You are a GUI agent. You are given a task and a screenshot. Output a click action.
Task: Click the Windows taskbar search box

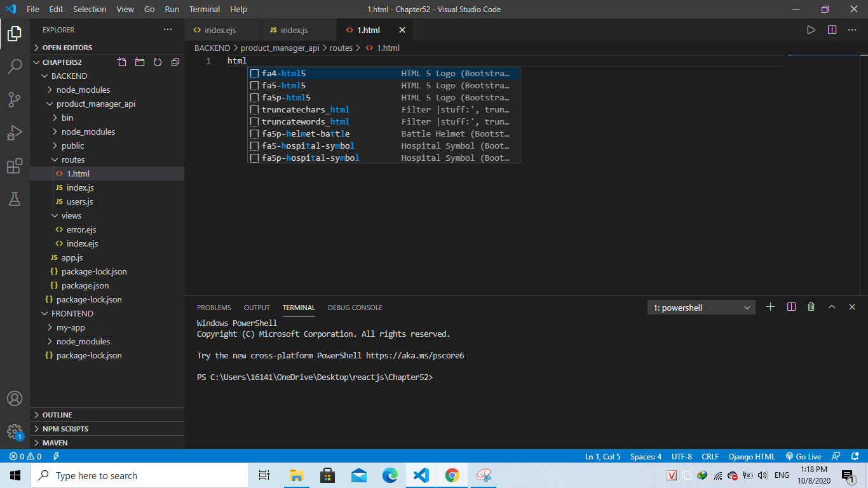point(140,475)
